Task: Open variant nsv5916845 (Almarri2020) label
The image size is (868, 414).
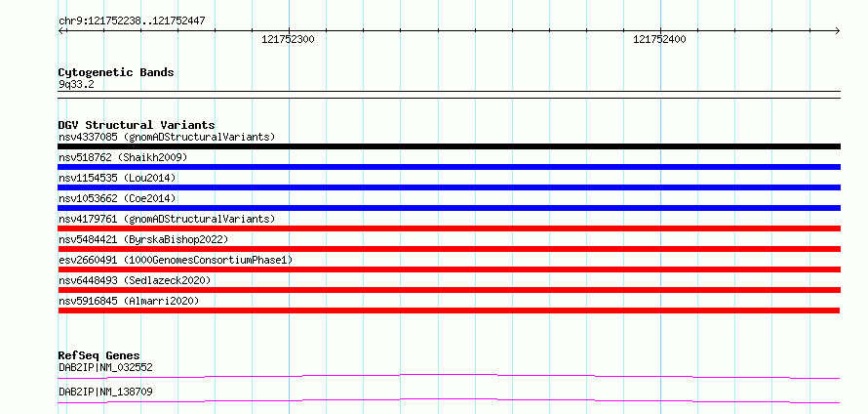Action: pos(129,301)
